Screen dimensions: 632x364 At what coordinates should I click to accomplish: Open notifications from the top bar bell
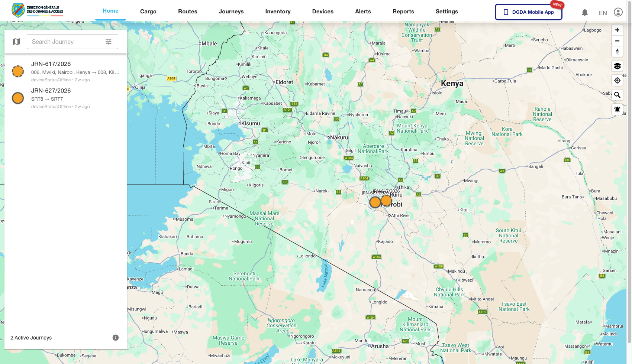click(585, 12)
